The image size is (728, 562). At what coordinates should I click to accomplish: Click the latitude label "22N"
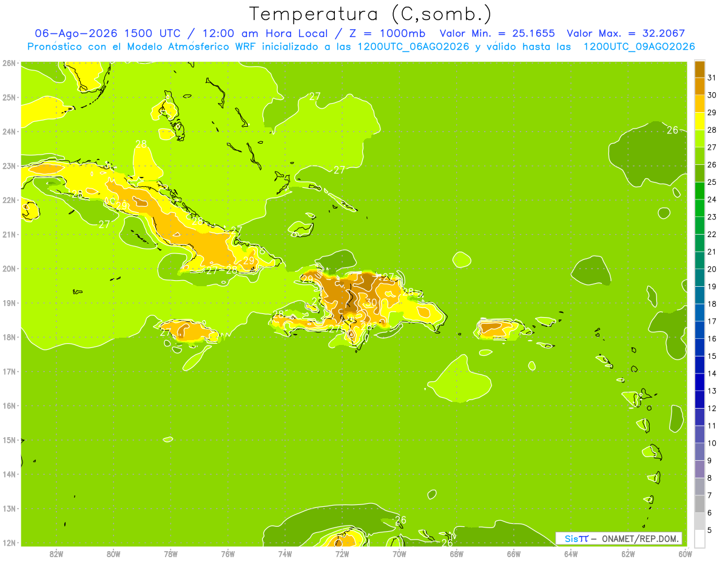(x=9, y=200)
